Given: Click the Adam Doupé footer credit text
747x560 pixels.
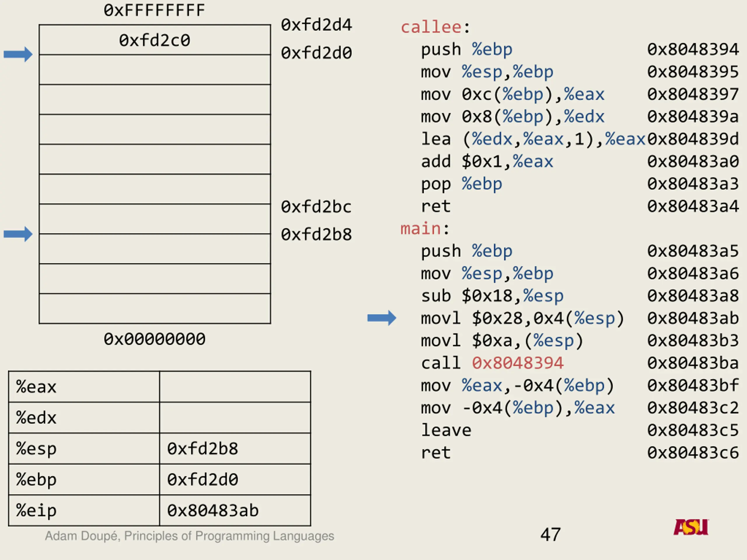Looking at the screenshot, I should pos(189,536).
